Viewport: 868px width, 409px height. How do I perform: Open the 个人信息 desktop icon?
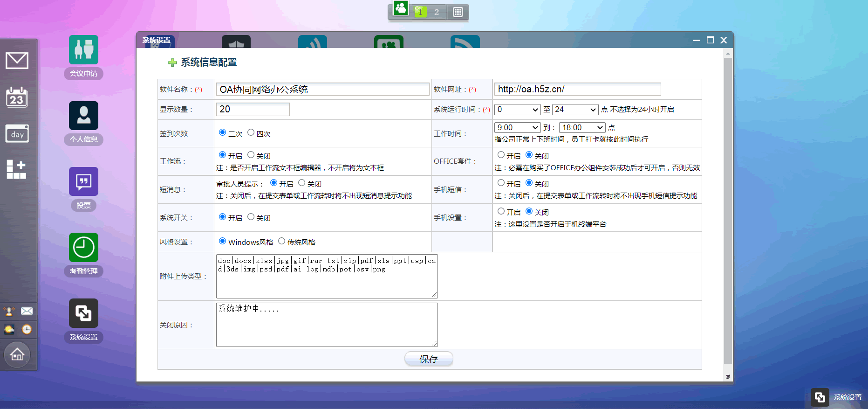(x=83, y=116)
